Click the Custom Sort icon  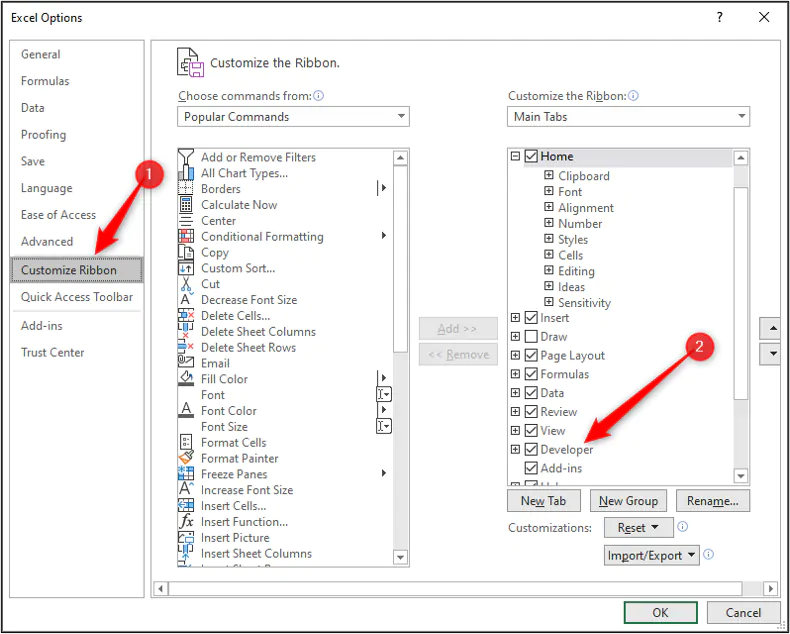tap(186, 268)
